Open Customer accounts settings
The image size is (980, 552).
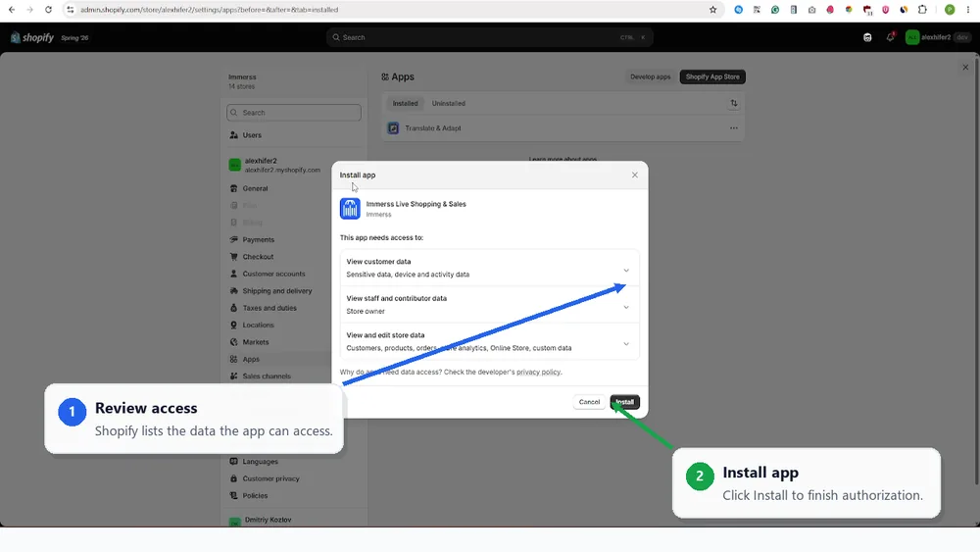pos(273,274)
